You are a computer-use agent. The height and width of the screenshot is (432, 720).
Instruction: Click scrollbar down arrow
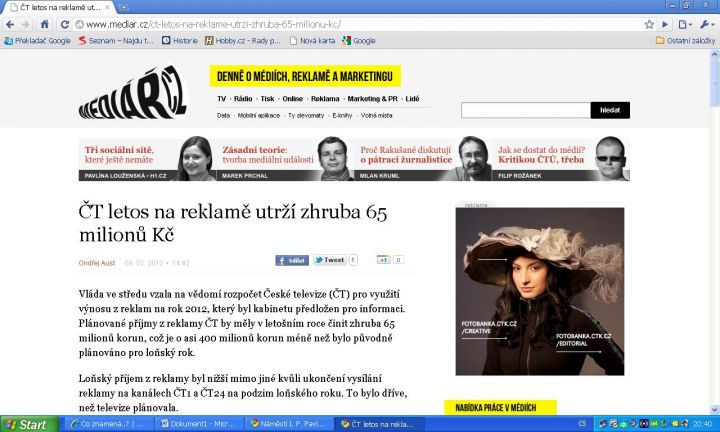pyautogui.click(x=714, y=410)
